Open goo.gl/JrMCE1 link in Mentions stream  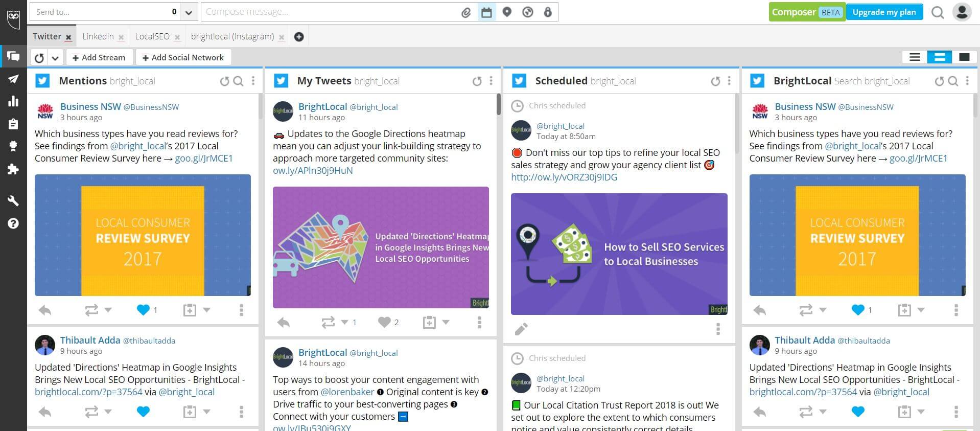click(x=203, y=158)
